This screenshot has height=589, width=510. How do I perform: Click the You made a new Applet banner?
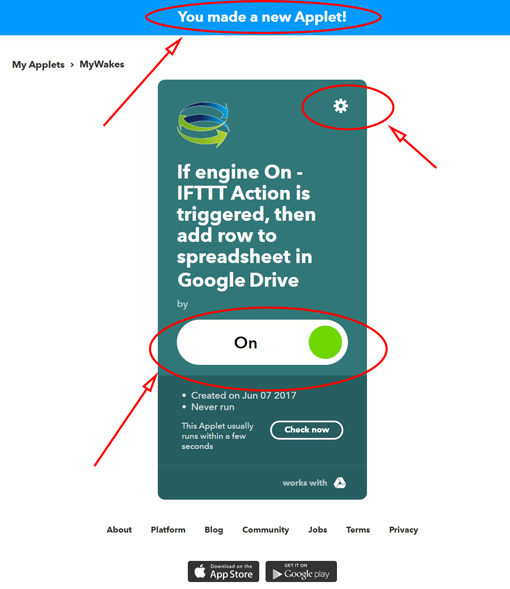[x=262, y=17]
